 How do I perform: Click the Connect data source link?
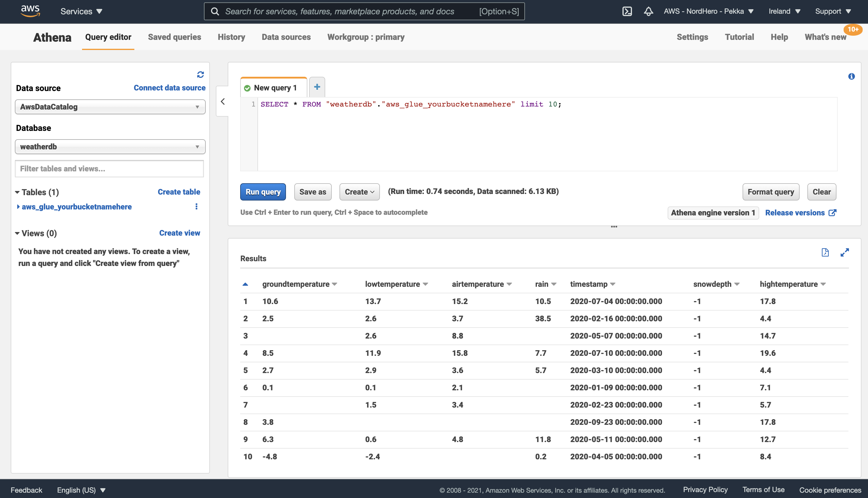pos(169,87)
